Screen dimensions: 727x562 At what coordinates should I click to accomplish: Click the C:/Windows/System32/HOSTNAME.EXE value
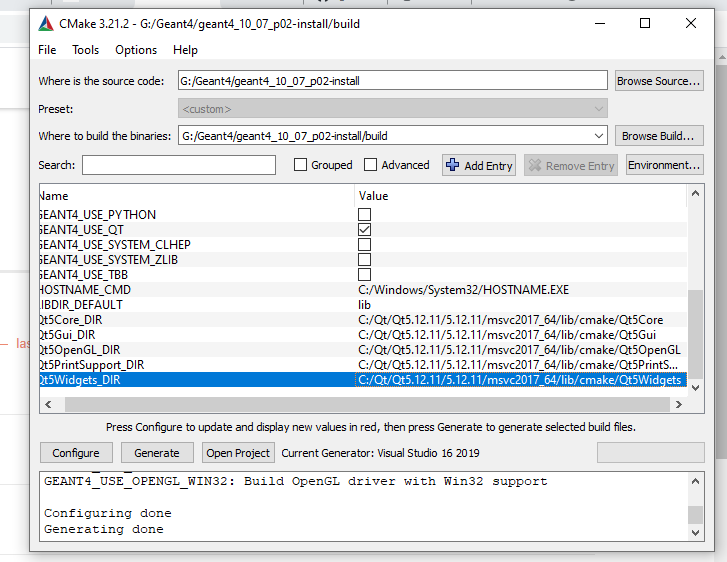click(x=464, y=290)
